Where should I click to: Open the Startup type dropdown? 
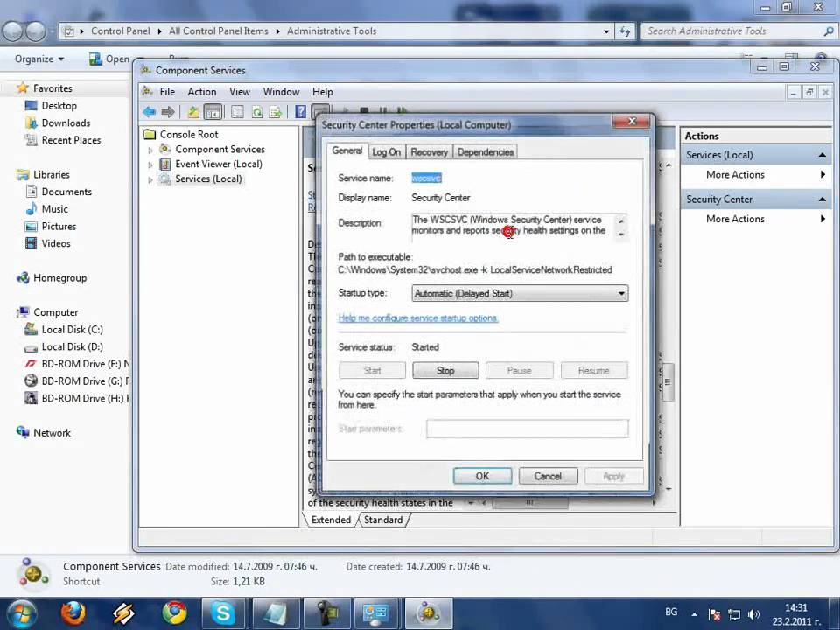tap(621, 294)
